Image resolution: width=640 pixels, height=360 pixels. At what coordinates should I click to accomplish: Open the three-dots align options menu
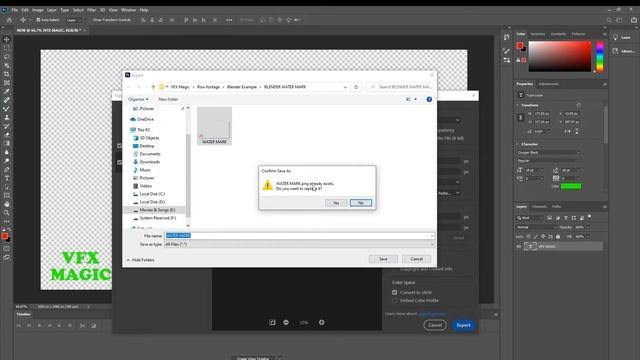229,20
